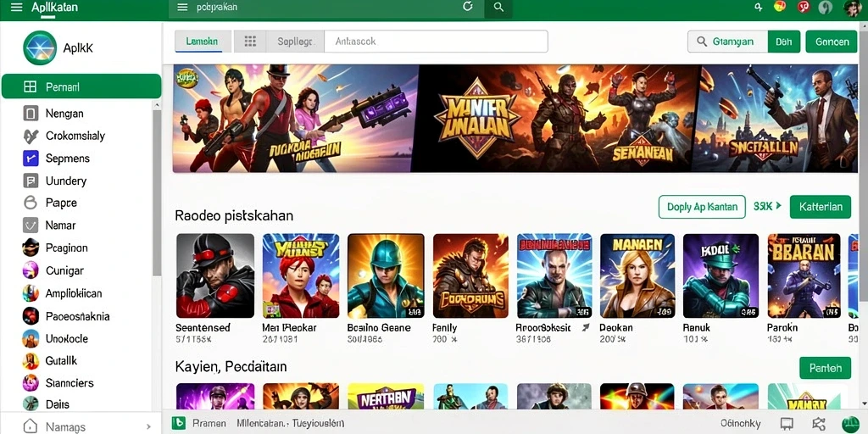Click the Katterian button
The image size is (868, 434).
coord(821,207)
